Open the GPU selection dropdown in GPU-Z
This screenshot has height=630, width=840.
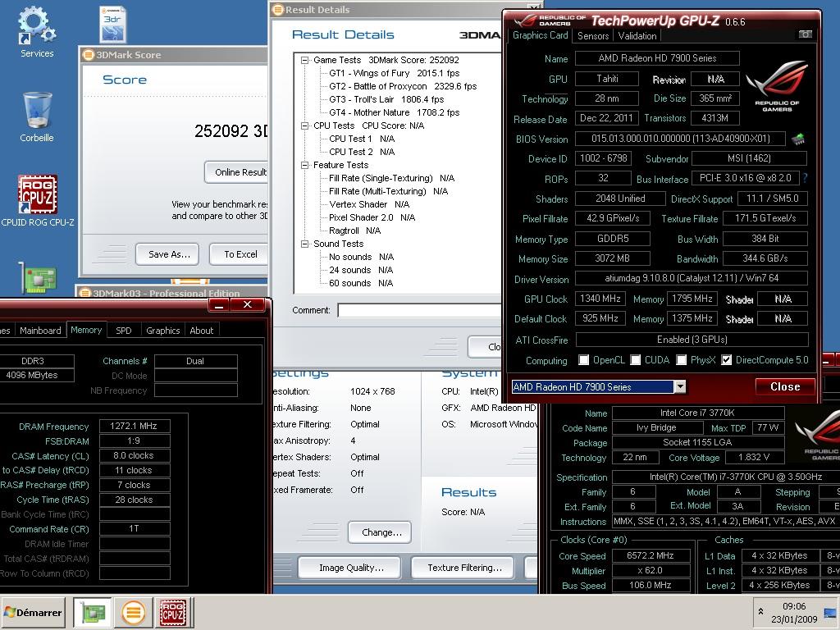point(680,386)
